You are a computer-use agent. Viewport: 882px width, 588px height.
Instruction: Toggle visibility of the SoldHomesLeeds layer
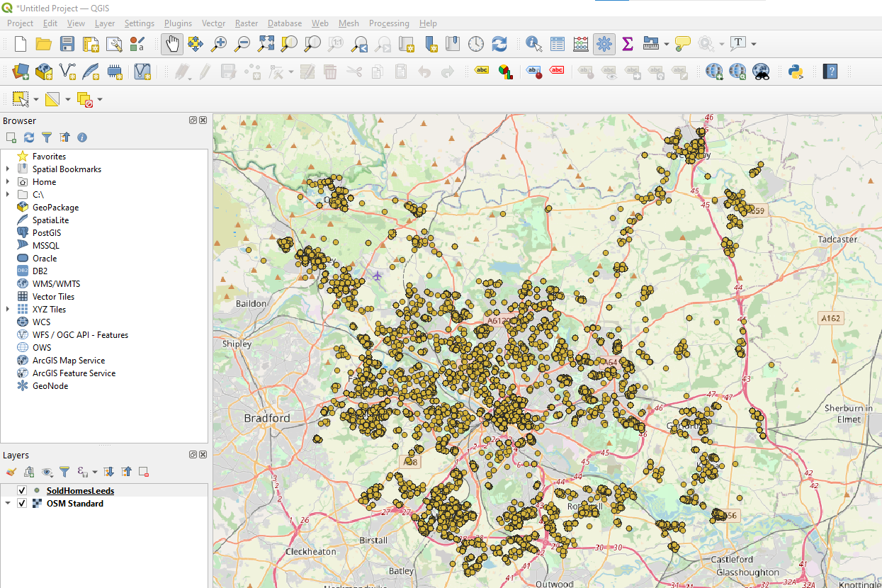point(22,491)
